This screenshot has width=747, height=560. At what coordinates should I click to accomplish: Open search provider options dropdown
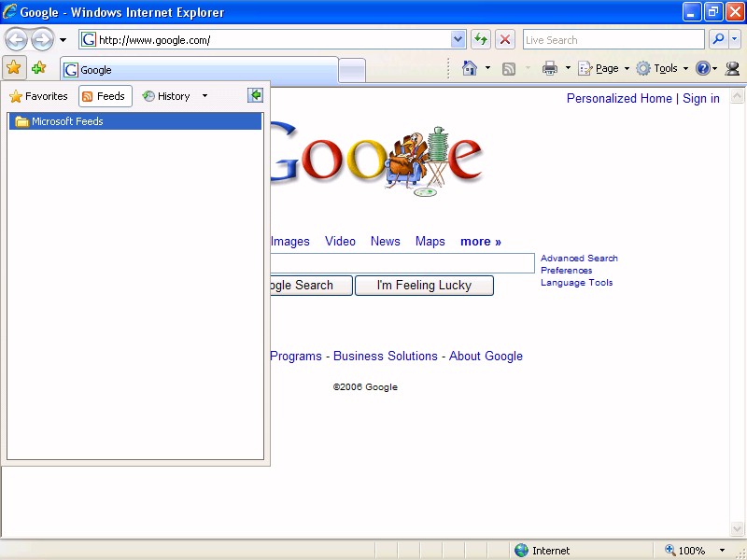coord(735,39)
